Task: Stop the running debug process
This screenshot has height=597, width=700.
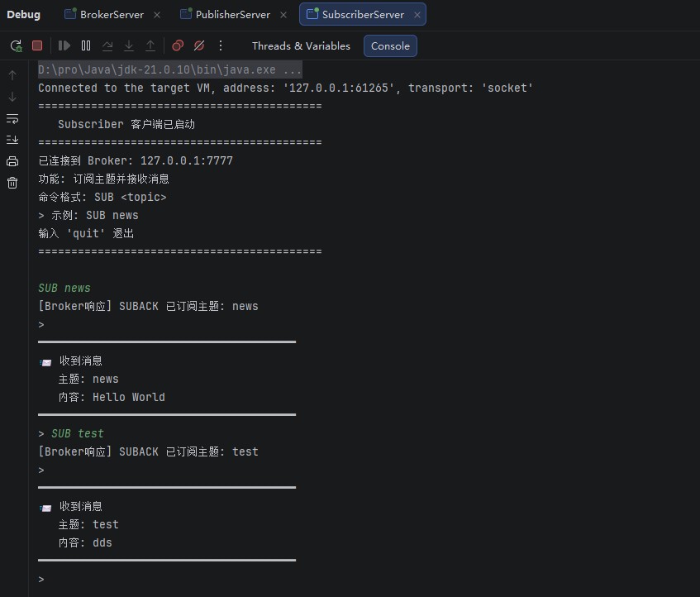Action: tap(37, 45)
